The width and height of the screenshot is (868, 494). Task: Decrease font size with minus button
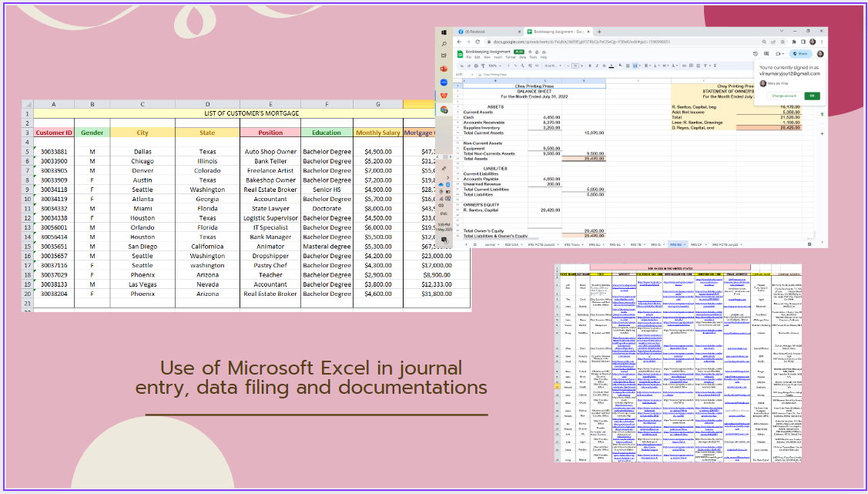click(568, 66)
